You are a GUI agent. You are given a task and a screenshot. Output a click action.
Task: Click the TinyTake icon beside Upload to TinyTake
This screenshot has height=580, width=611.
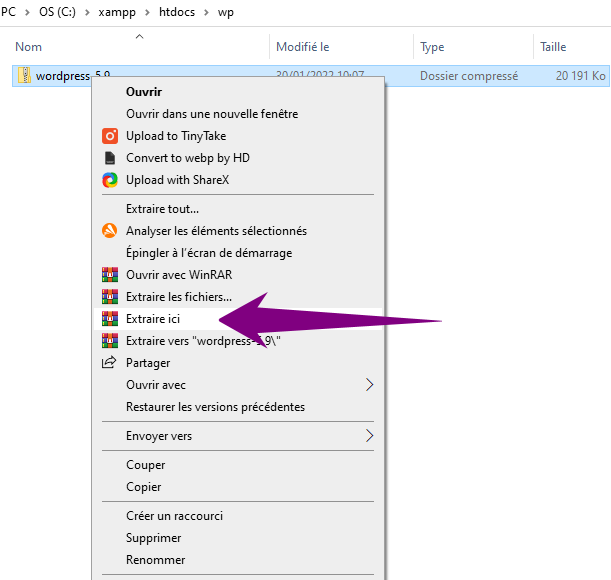(x=110, y=136)
